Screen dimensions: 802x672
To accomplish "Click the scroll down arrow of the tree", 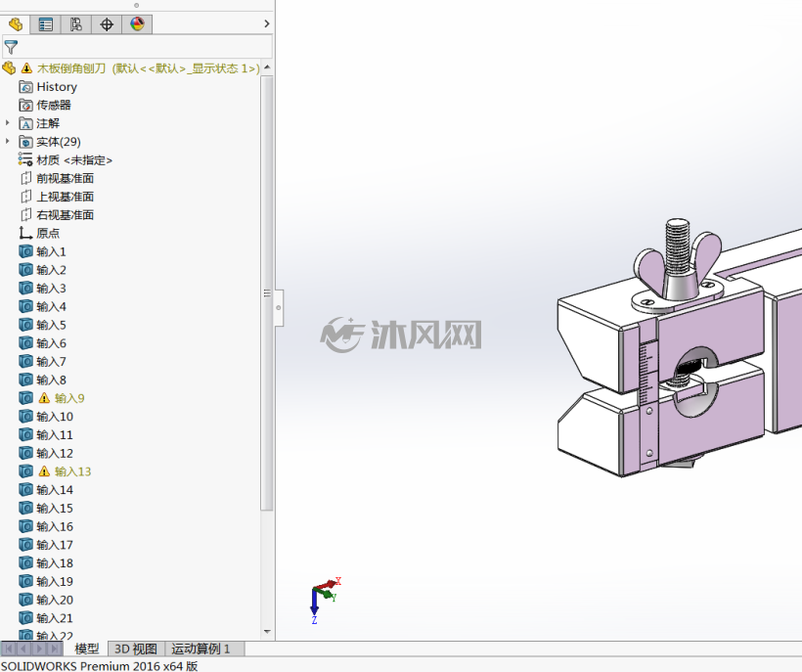I will pos(267,632).
